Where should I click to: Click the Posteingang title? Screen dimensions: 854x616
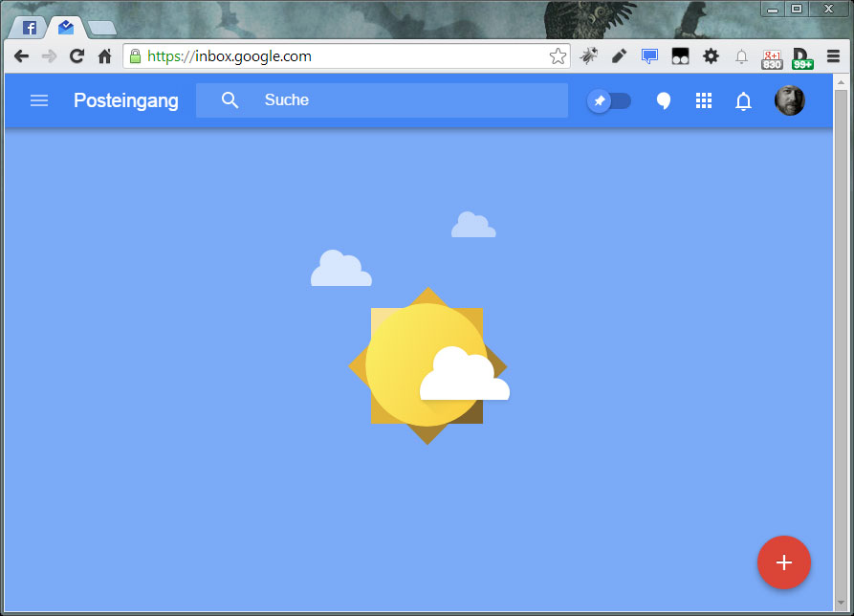[x=126, y=100]
